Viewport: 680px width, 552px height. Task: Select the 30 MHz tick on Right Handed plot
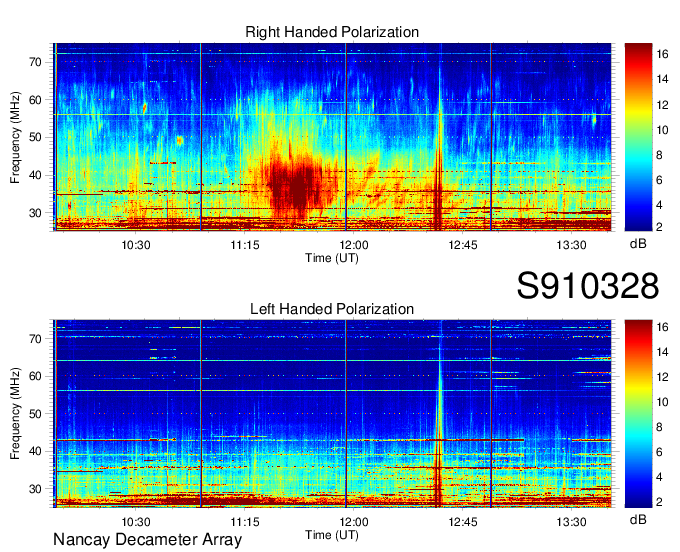(36, 213)
